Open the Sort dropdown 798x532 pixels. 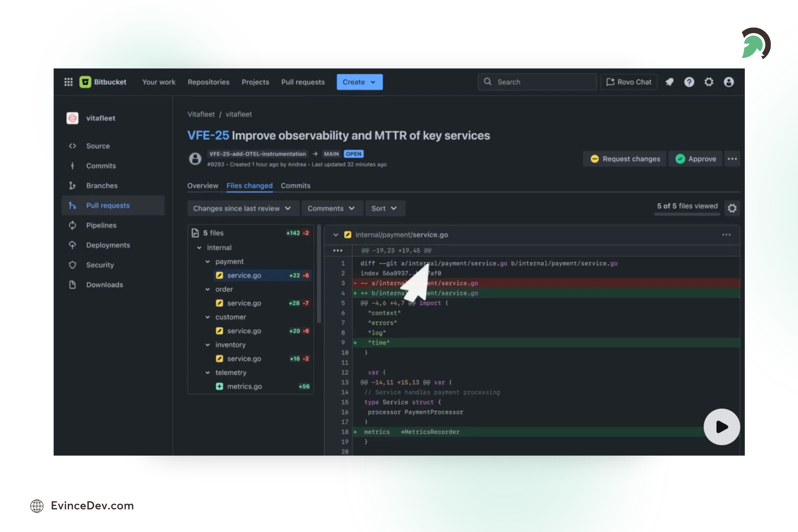pyautogui.click(x=385, y=208)
